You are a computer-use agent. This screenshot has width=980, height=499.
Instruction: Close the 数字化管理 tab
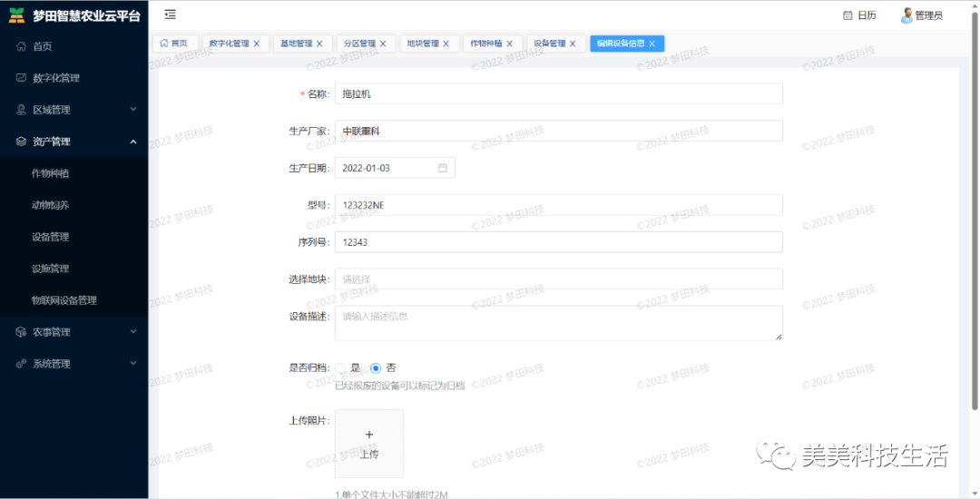(256, 44)
